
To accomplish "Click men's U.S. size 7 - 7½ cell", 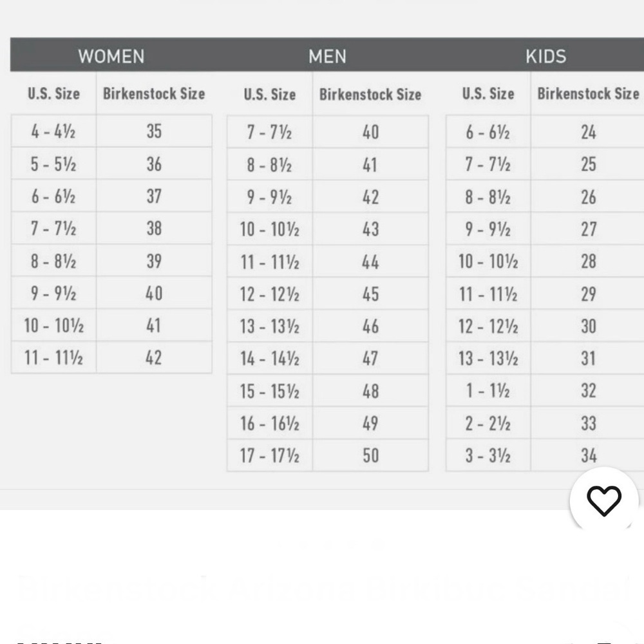I will [269, 133].
